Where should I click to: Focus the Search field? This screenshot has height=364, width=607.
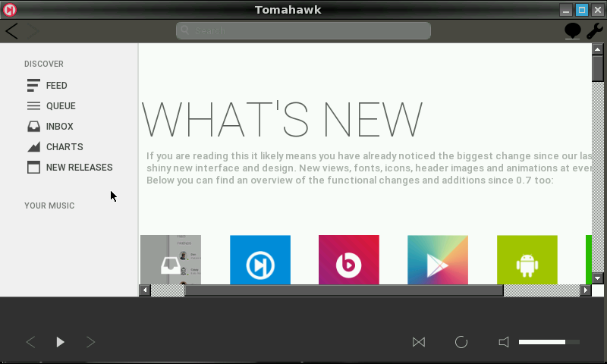pos(303,30)
